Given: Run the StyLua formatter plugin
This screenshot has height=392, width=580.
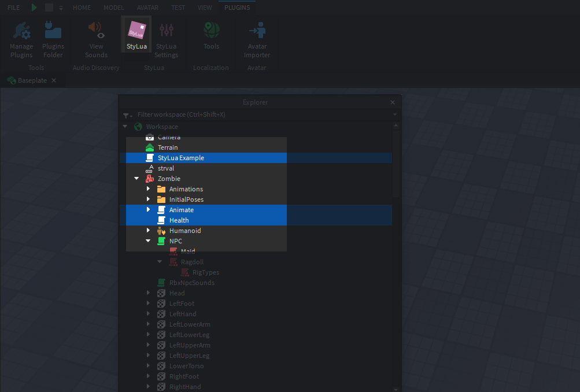Looking at the screenshot, I should (136, 34).
